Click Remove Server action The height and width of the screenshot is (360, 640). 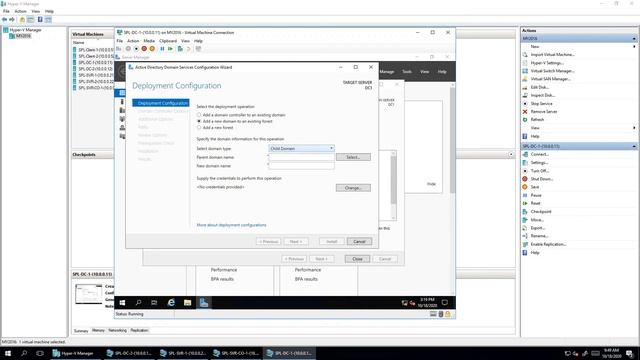(x=544, y=112)
